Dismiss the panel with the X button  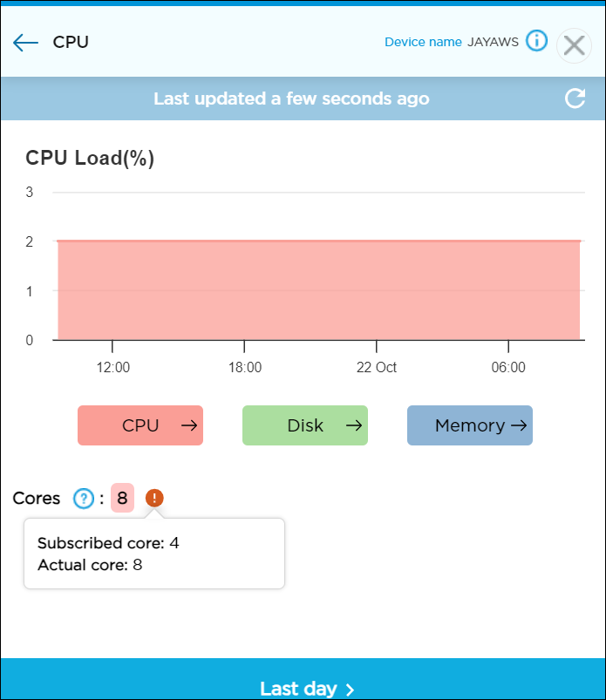574,45
